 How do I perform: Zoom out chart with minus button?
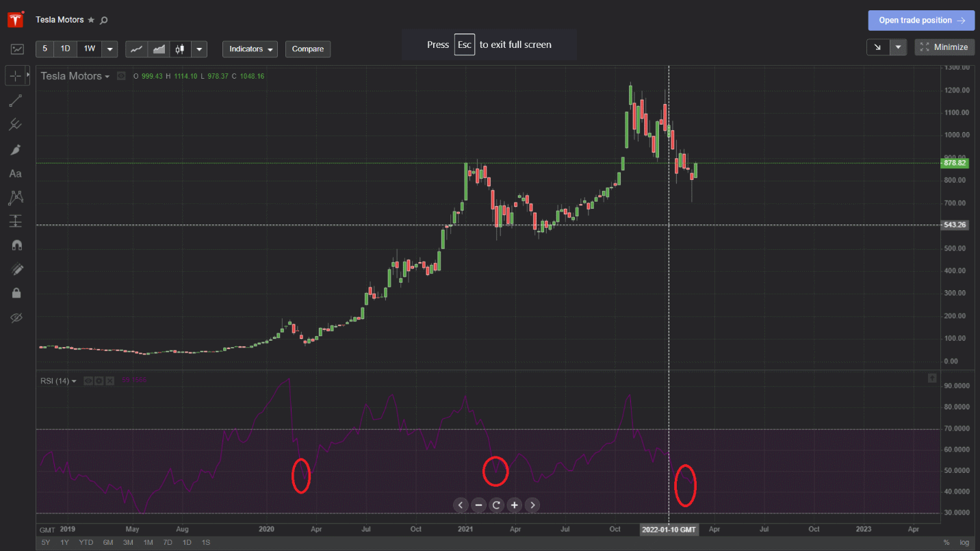pyautogui.click(x=478, y=505)
